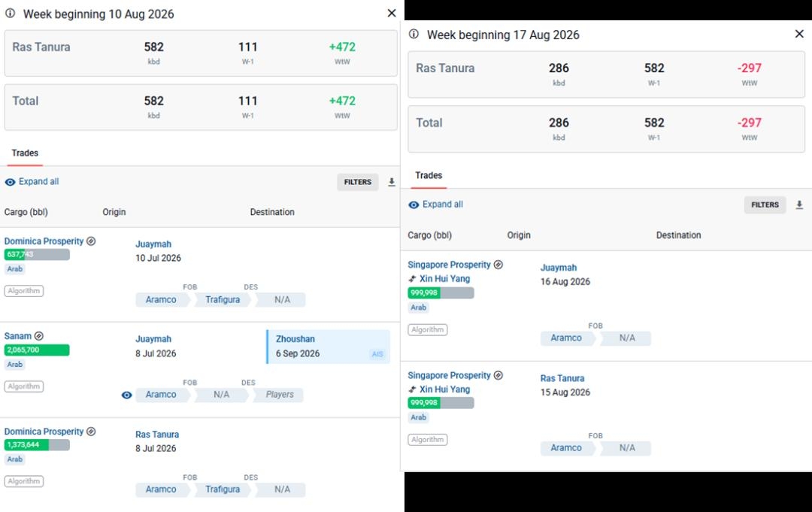Toggle Expand all in right panel

click(x=435, y=204)
